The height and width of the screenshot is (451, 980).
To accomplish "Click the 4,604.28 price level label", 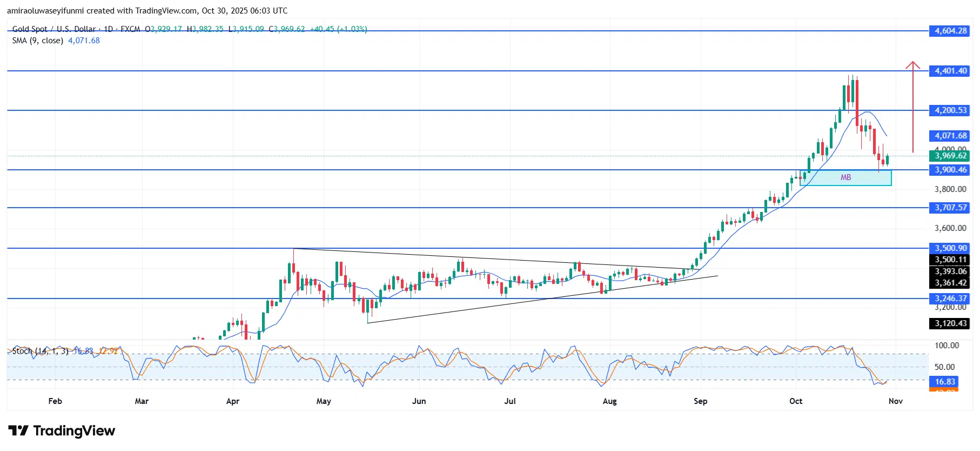I will tap(950, 31).
